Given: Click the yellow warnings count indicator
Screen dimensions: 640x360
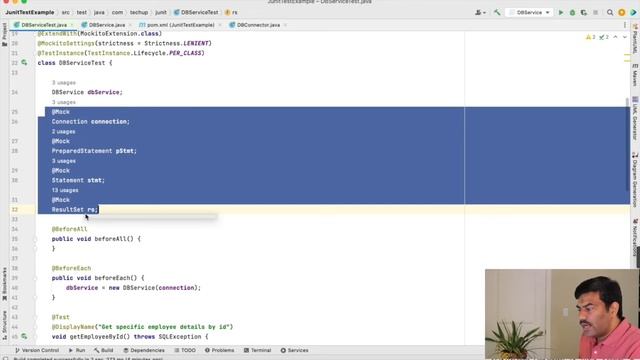Looking at the screenshot, I should click(591, 37).
